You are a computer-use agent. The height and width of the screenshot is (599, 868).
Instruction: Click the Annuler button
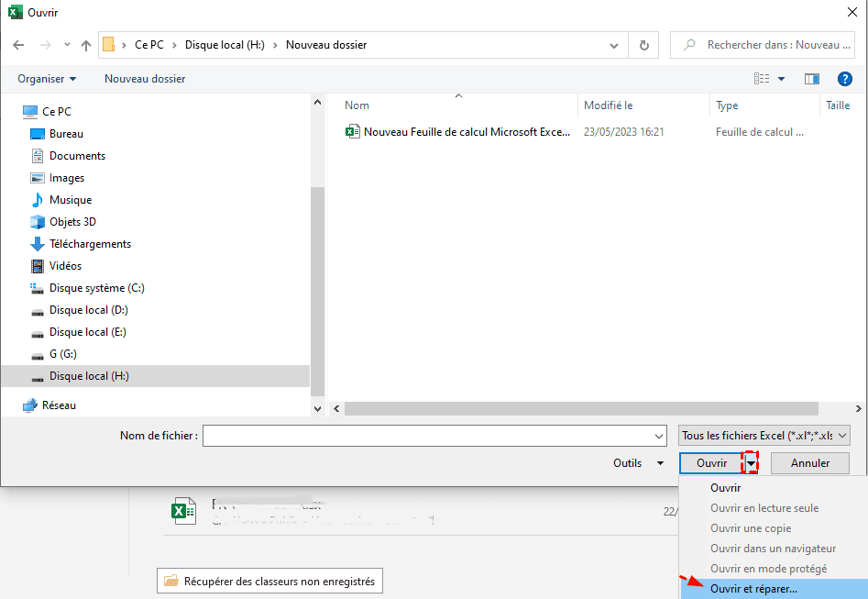(x=809, y=463)
